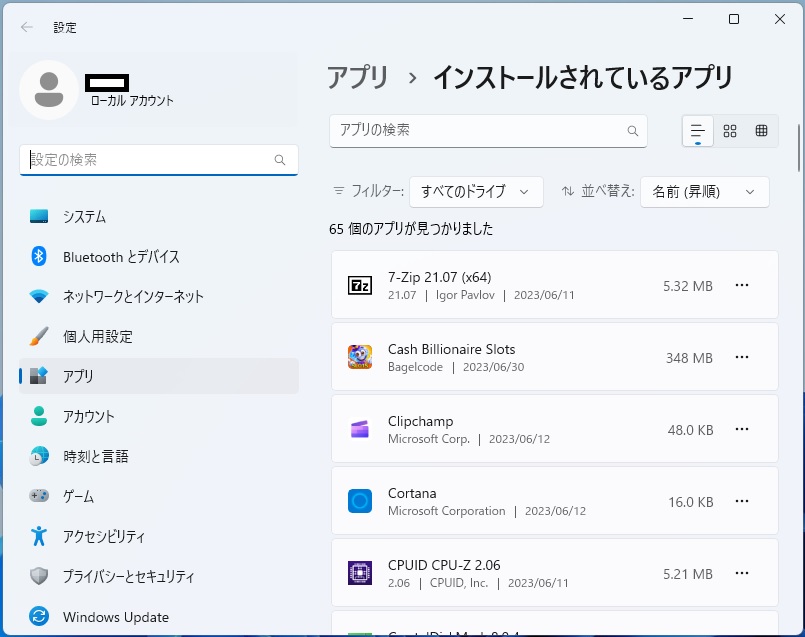This screenshot has height=637, width=805.
Task: Open ゲーム settings category
Action: pyautogui.click(x=159, y=496)
